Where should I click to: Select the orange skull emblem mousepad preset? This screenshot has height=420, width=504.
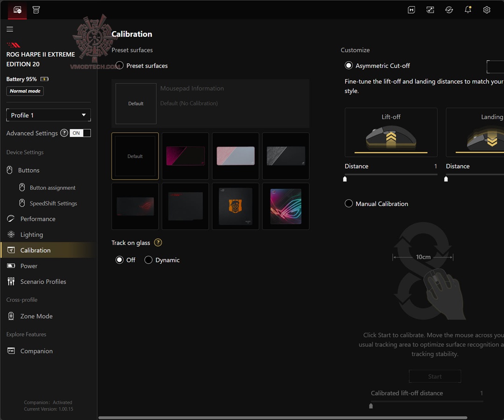236,206
